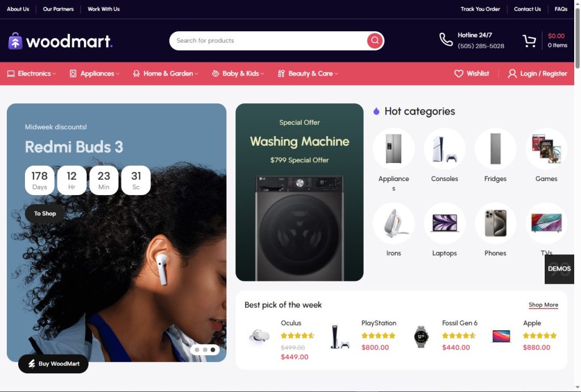This screenshot has height=392, width=581.
Task: Click the red search magnifier icon
Action: 374,40
